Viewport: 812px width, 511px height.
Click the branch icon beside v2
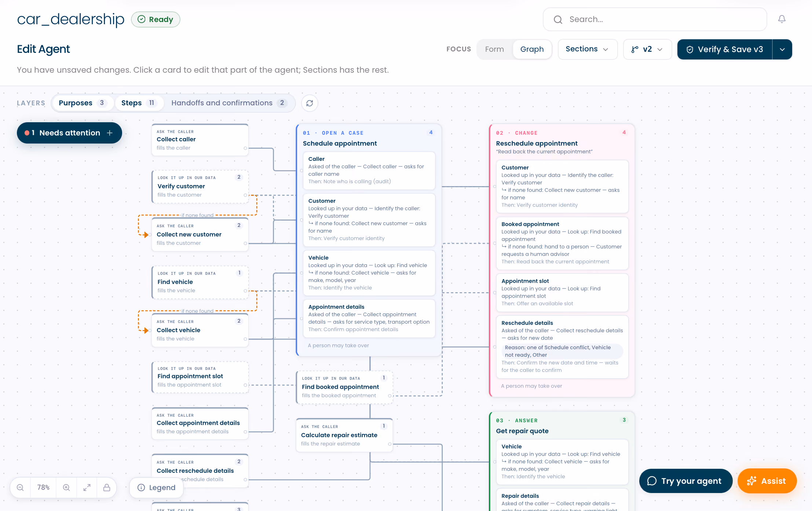(635, 49)
